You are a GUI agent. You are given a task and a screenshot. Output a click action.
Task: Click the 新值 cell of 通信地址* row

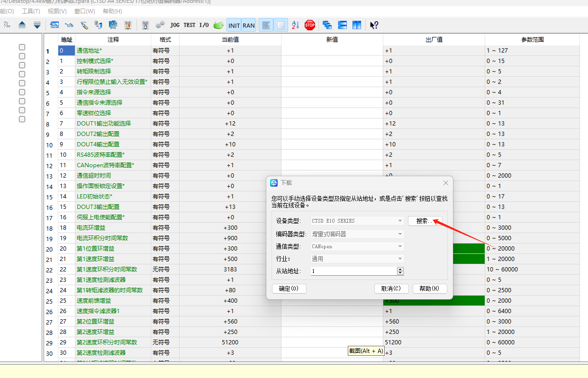332,50
